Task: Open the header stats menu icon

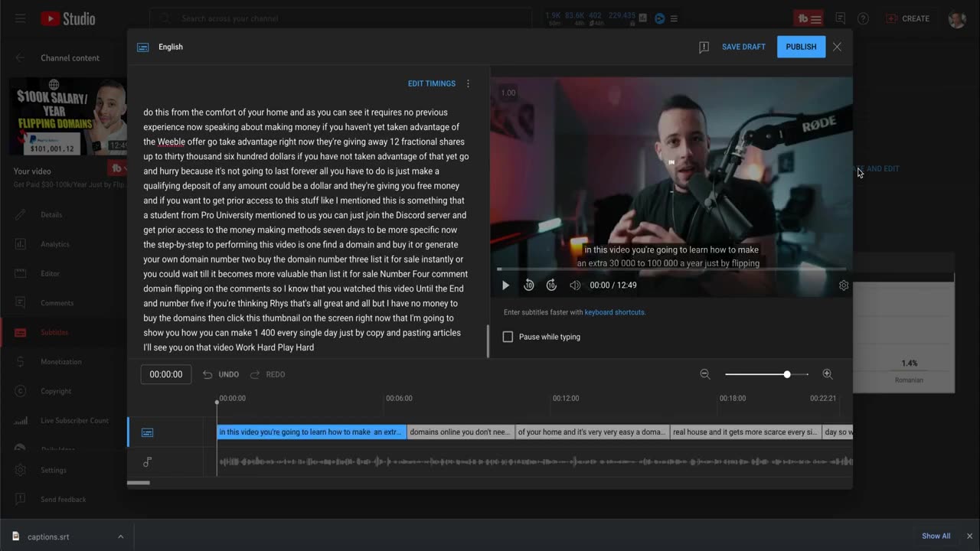Action: point(675,18)
